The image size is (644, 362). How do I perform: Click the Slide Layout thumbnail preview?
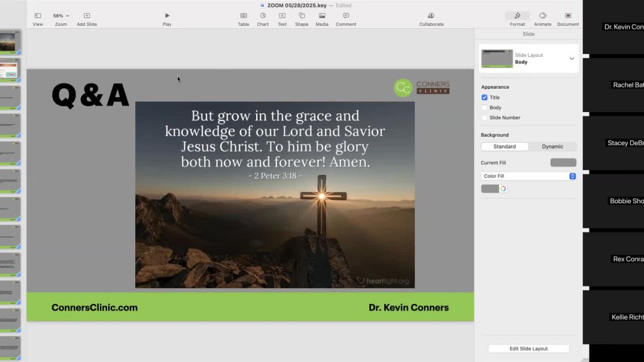point(497,58)
